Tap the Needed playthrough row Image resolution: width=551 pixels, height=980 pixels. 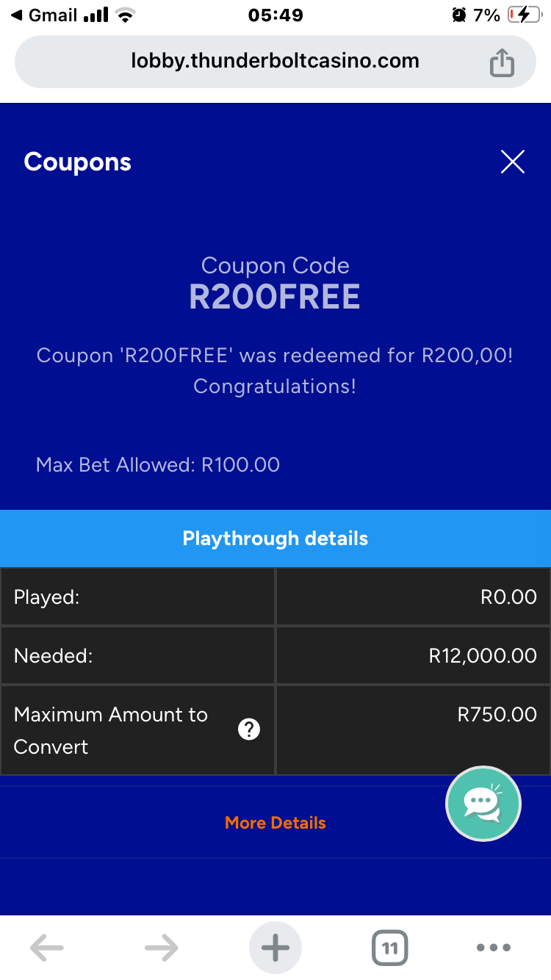coord(275,655)
